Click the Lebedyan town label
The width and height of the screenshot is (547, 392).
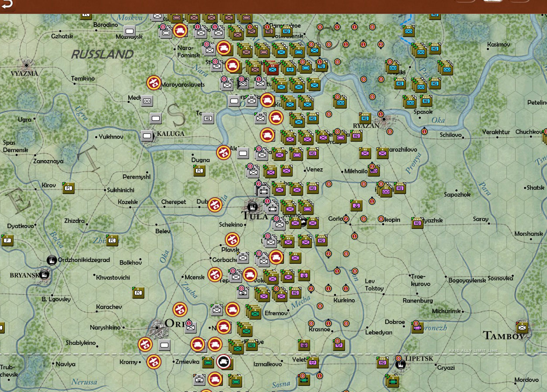(379, 332)
